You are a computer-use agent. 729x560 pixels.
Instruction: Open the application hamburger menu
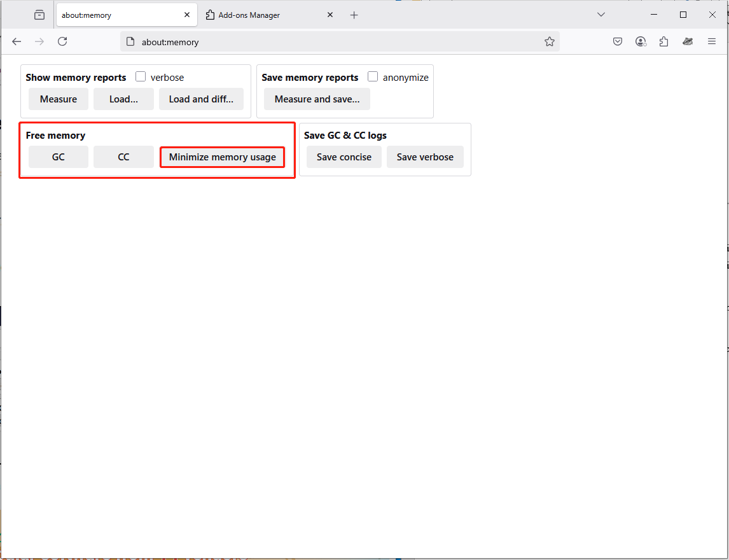711,42
